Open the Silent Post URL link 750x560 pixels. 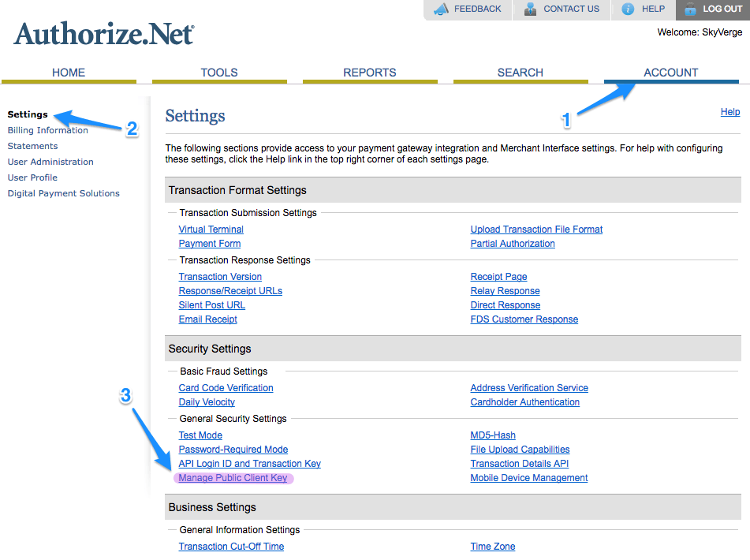click(x=212, y=305)
